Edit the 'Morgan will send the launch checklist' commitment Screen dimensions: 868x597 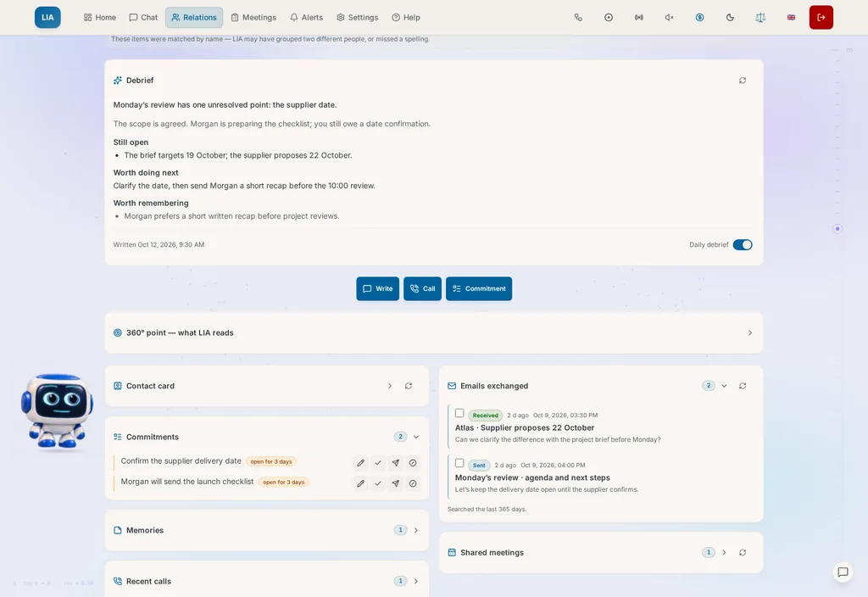tap(360, 483)
